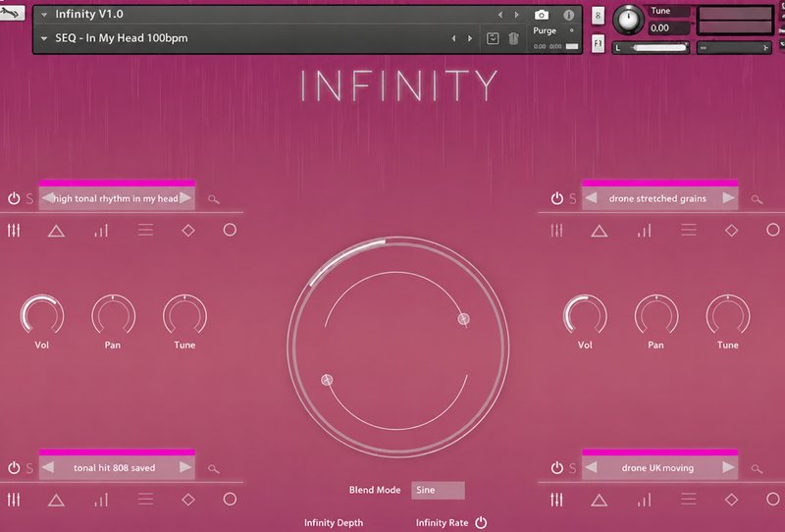The height and width of the screenshot is (532, 785).
Task: Click Pan knob of drone stretched grains layer
Action: point(656,316)
